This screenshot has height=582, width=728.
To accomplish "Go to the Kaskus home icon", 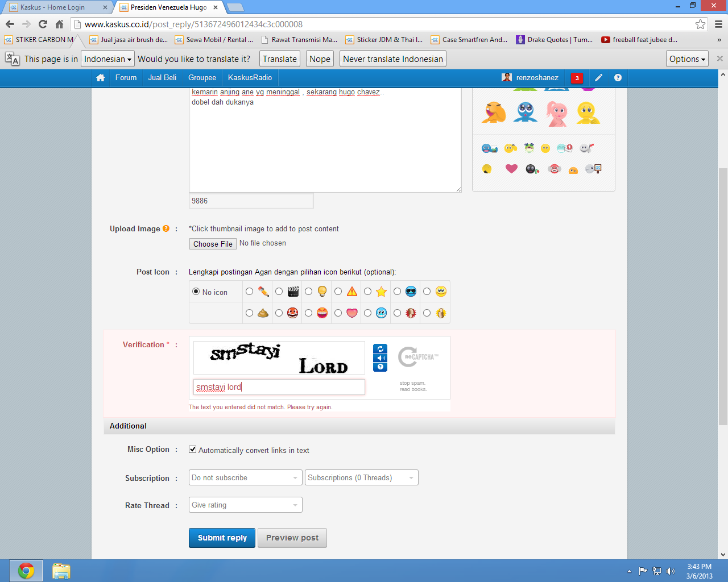I will tap(101, 78).
